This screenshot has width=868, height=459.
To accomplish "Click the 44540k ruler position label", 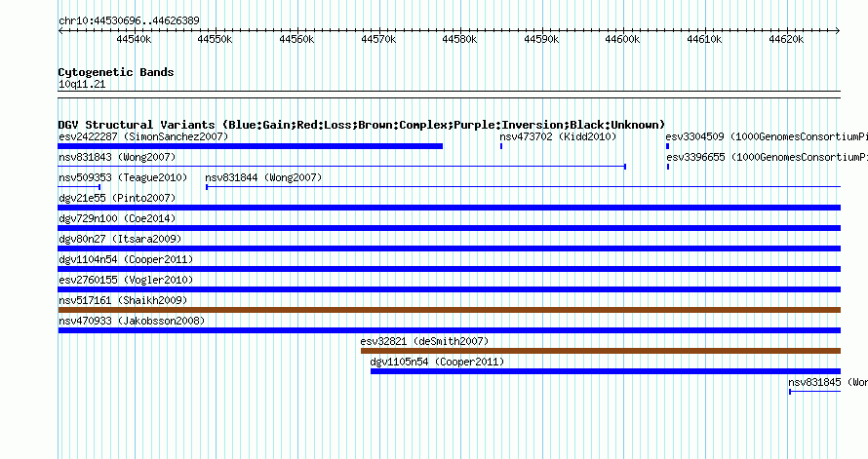I will [134, 39].
